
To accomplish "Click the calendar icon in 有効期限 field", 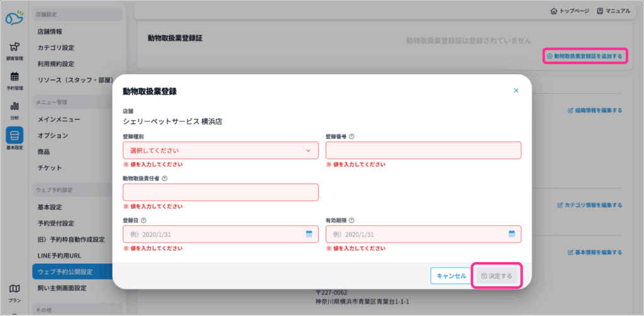I will click(512, 234).
